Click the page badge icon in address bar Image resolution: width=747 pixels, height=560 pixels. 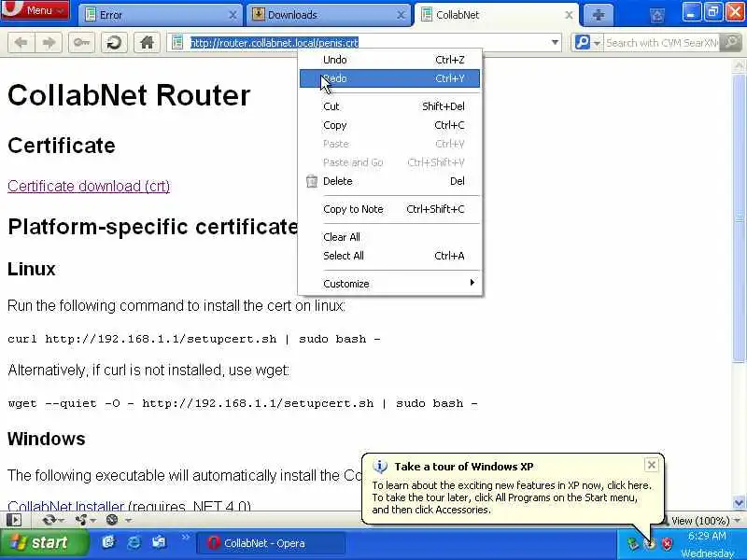point(177,43)
